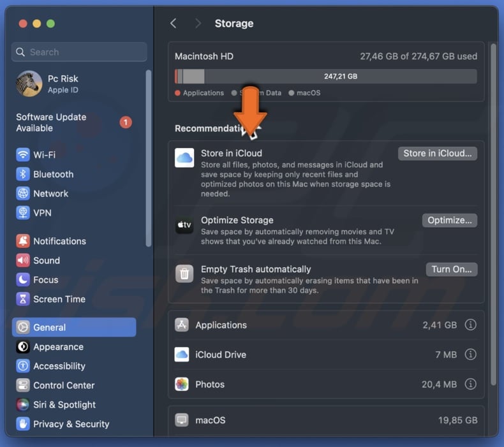The width and height of the screenshot is (504, 447).
Task: Click the green zoom window button
Action: (50, 24)
